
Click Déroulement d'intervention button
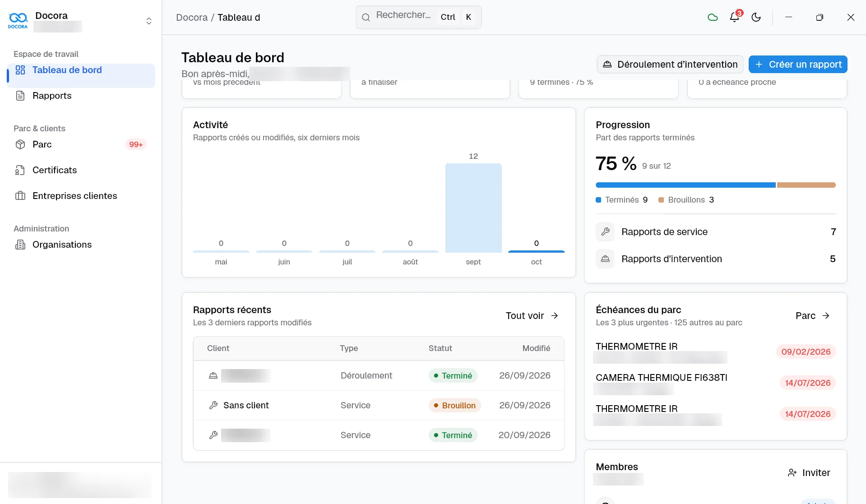pyautogui.click(x=670, y=64)
